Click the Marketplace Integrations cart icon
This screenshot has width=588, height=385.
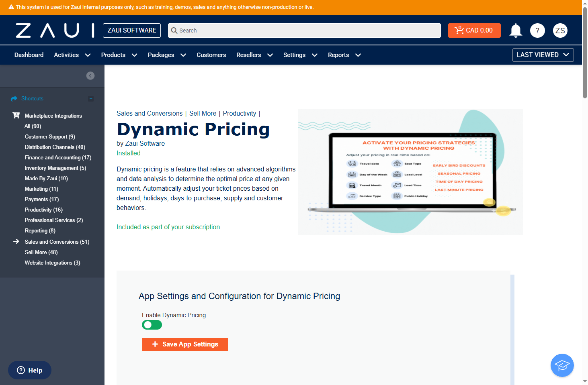pos(16,115)
